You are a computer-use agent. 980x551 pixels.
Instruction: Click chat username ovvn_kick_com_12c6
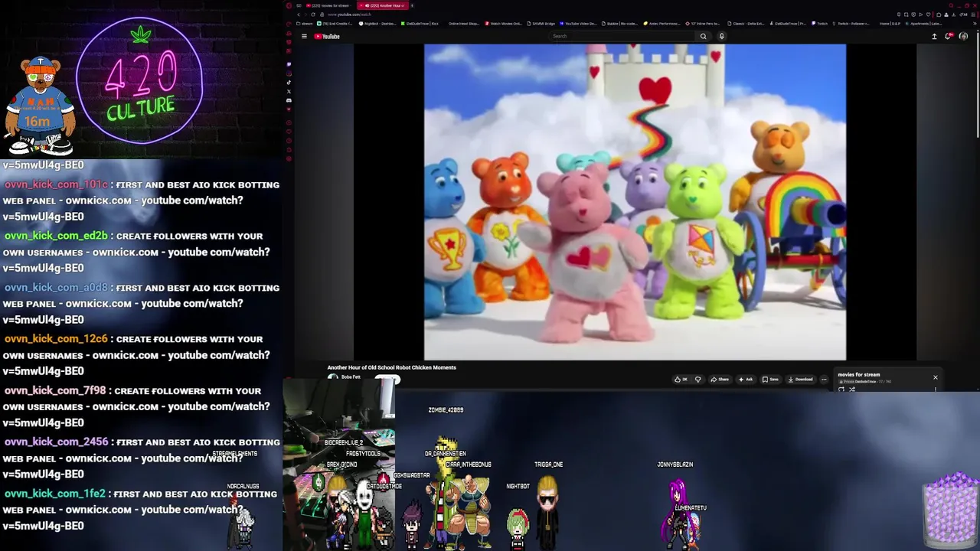pos(56,339)
